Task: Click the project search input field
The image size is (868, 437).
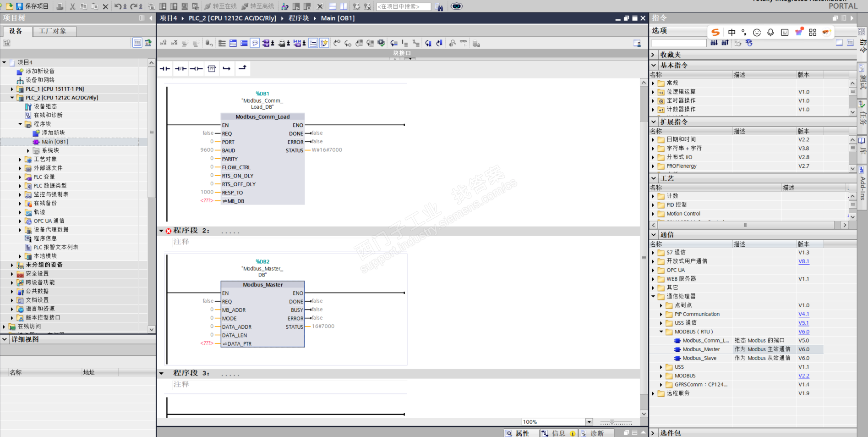Action: click(x=404, y=7)
